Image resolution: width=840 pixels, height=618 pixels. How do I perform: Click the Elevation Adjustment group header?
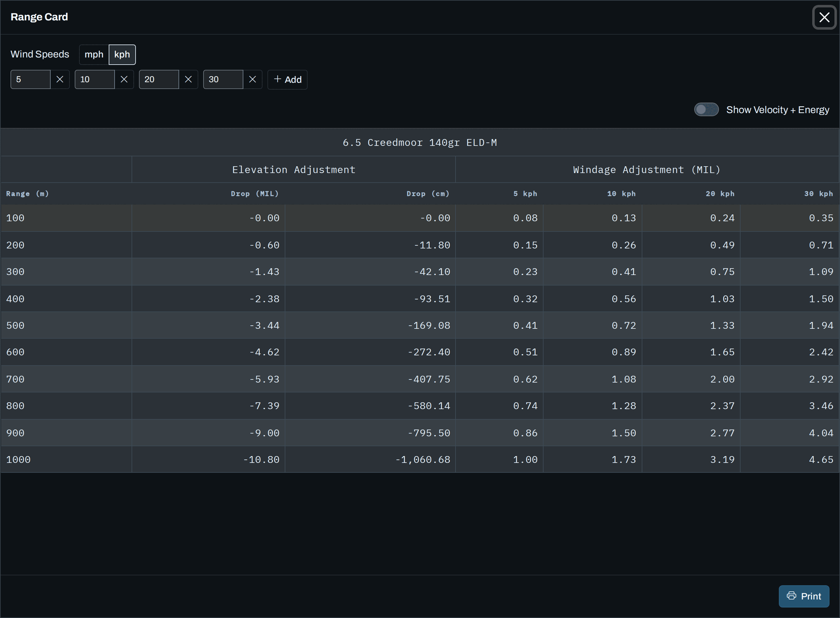coord(294,169)
